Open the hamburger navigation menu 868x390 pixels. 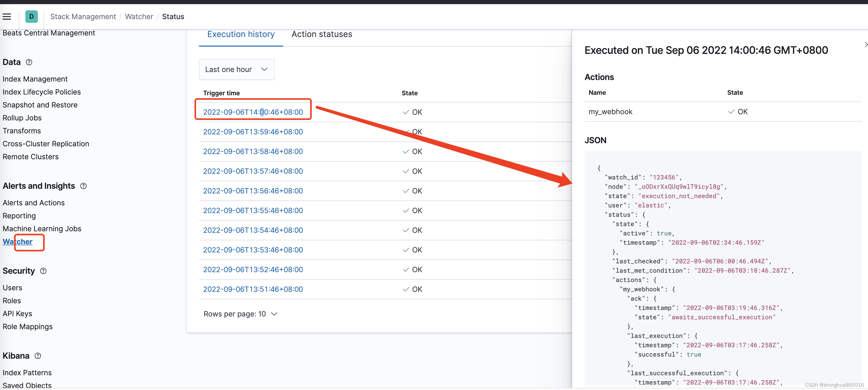coord(7,17)
